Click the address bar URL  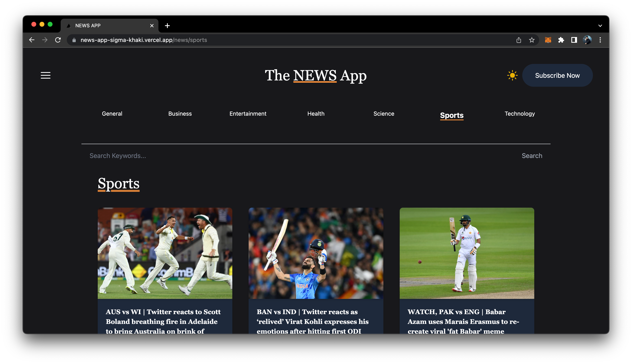tap(144, 40)
